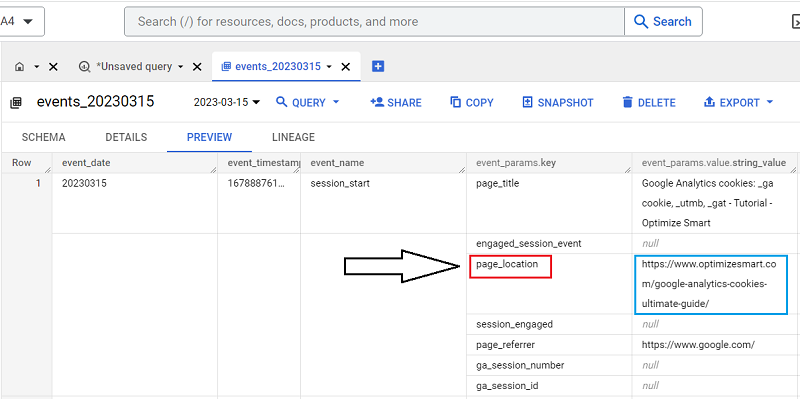Click the magnifier icon in Search button
The height and width of the screenshot is (399, 800).
[x=641, y=21]
